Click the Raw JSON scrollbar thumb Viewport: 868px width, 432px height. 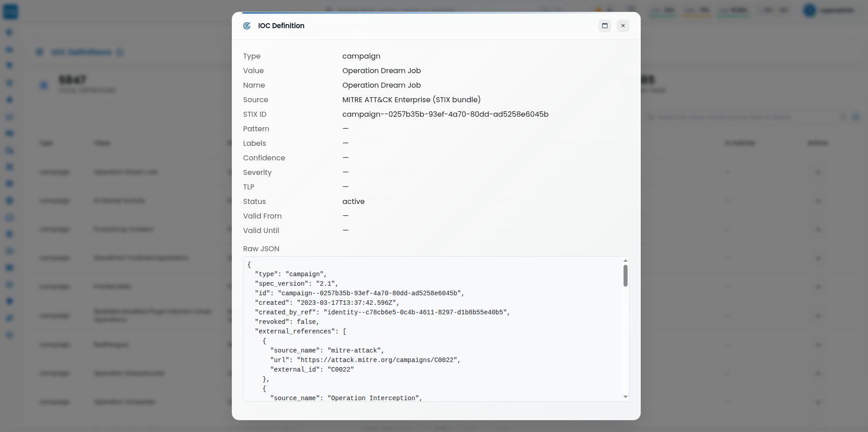pyautogui.click(x=625, y=276)
